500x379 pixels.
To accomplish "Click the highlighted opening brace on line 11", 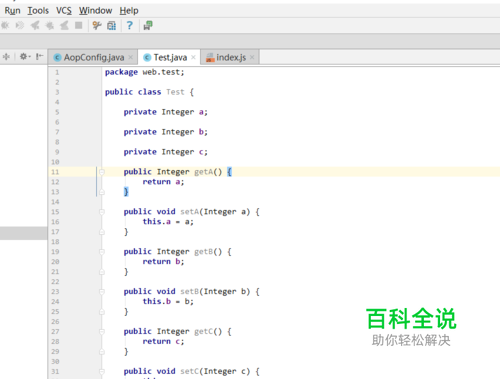I will point(229,172).
